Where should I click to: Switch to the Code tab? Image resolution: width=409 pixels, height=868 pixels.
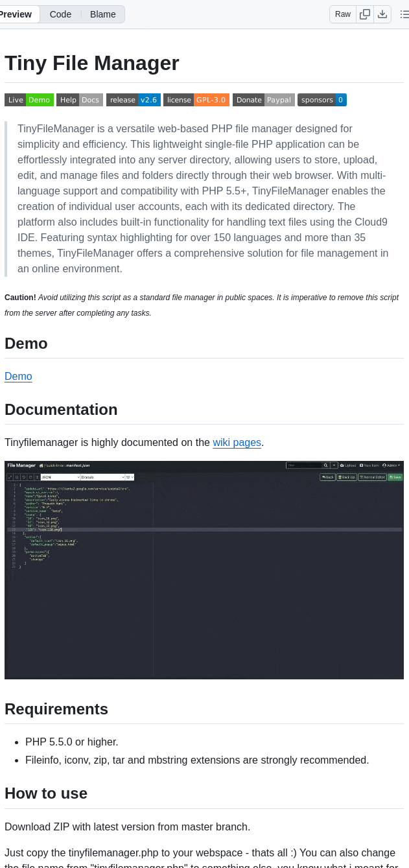coord(60,14)
